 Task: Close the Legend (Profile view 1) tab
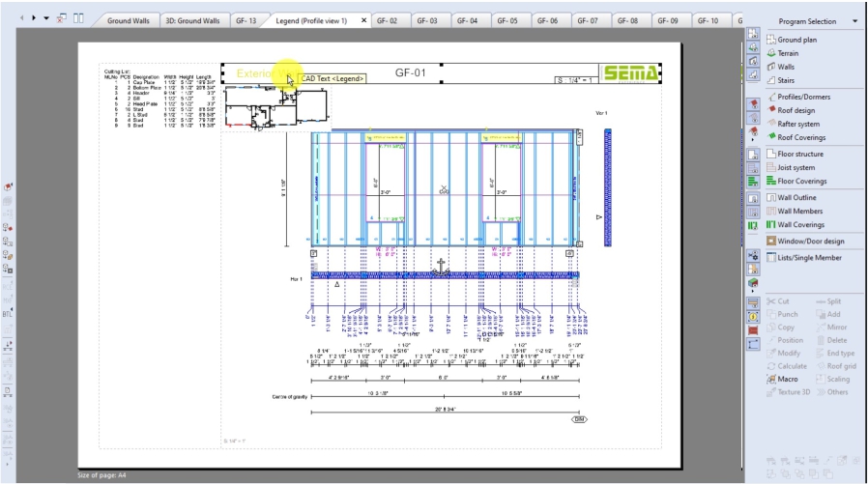click(363, 20)
